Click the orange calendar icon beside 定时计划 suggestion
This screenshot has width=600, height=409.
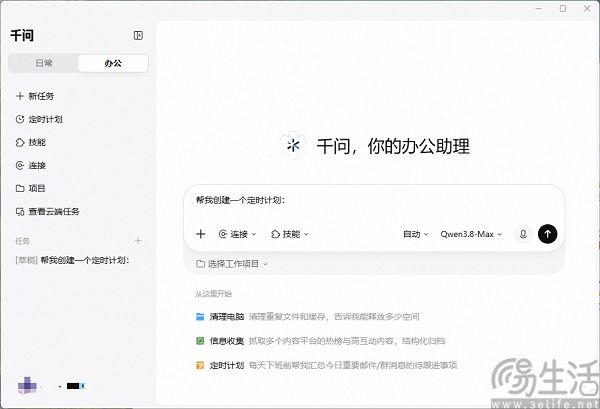click(200, 365)
